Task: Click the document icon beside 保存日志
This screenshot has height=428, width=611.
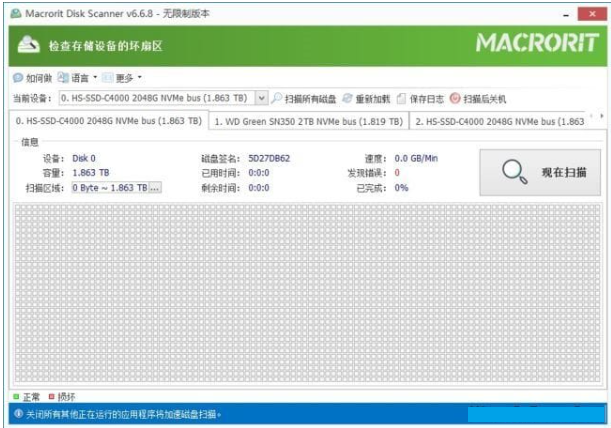Action: tap(401, 99)
